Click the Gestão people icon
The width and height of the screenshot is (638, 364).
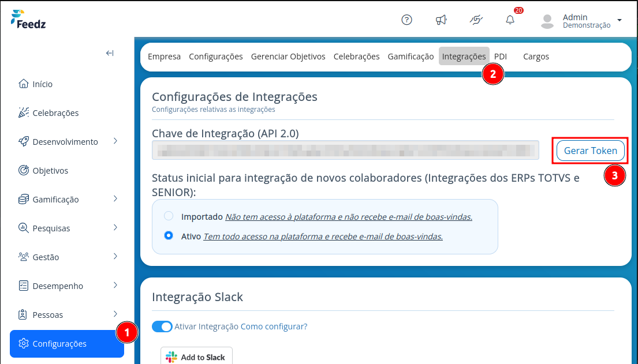pos(24,257)
